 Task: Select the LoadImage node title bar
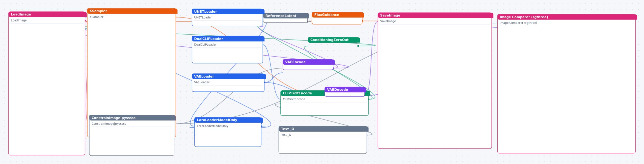click(x=48, y=15)
